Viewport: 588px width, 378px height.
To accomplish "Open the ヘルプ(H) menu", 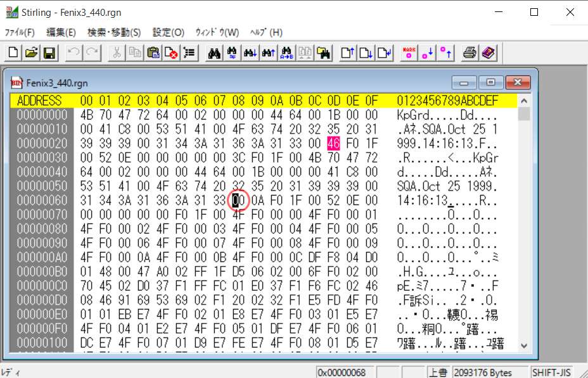I will coord(266,32).
